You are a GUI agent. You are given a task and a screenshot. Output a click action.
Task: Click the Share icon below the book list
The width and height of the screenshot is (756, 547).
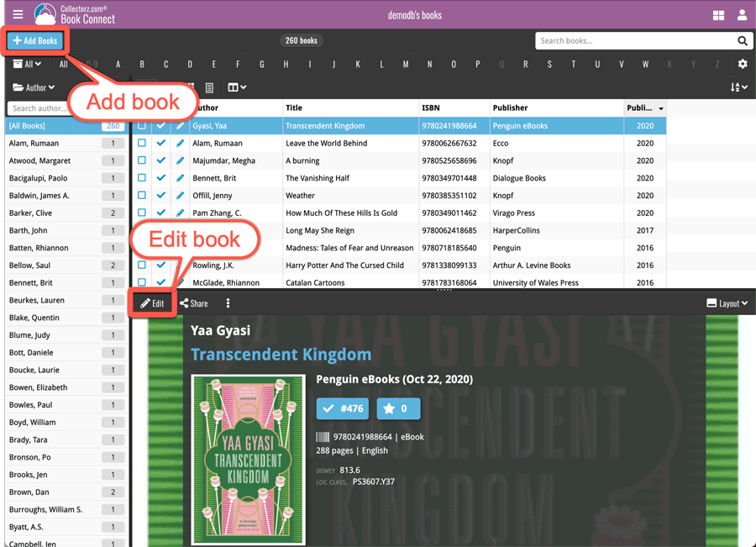(193, 303)
